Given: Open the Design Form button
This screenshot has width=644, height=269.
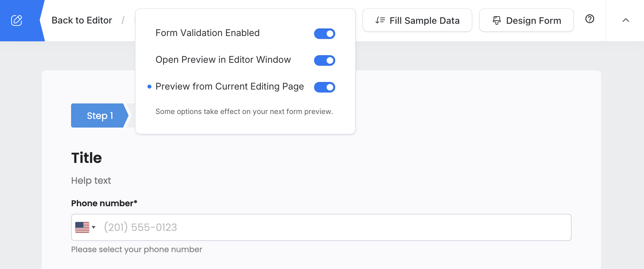Looking at the screenshot, I should 526,20.
